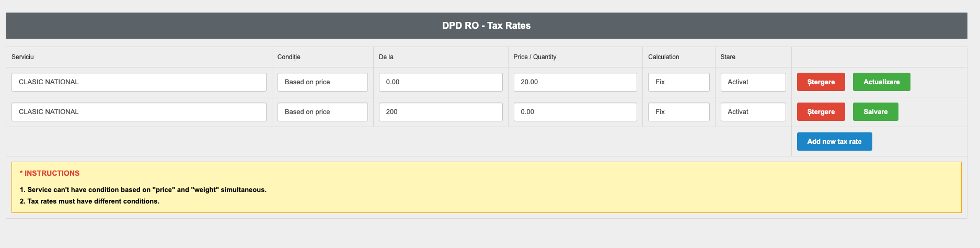The image size is (980, 248).
Task: Open Calculation dropdown in the Salvare row
Action: click(x=679, y=112)
